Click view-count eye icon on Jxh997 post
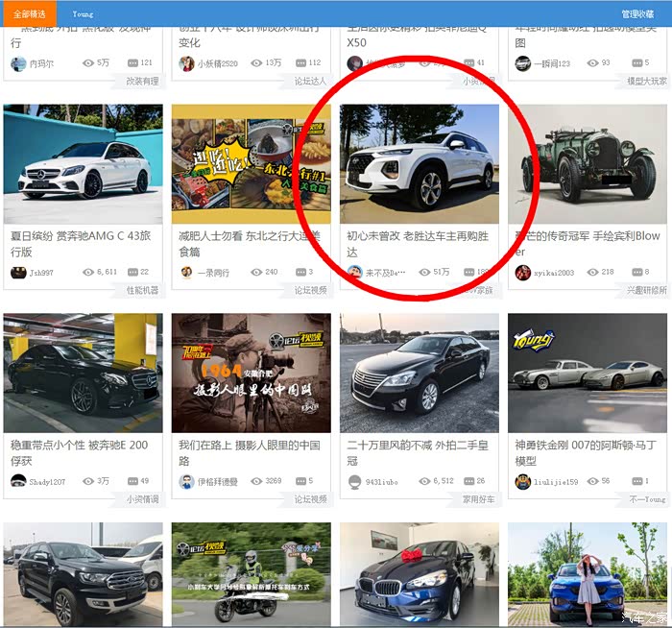672x628 pixels. 88,272
